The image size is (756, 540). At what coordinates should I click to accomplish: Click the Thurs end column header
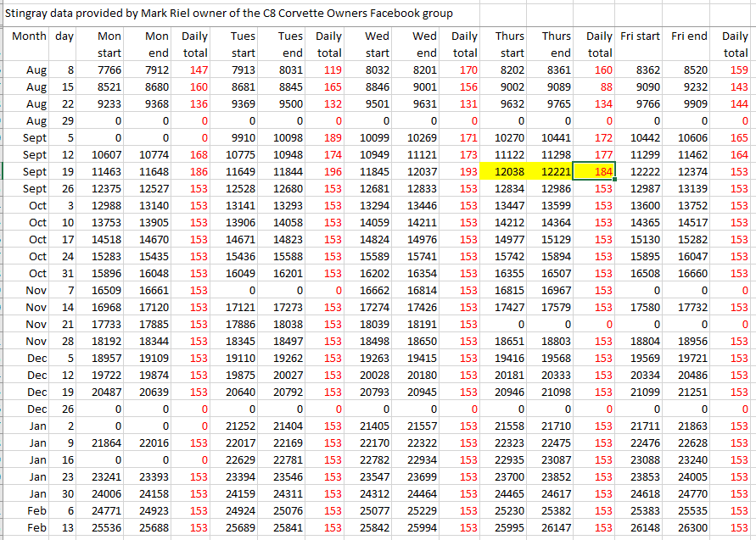pyautogui.click(x=557, y=44)
